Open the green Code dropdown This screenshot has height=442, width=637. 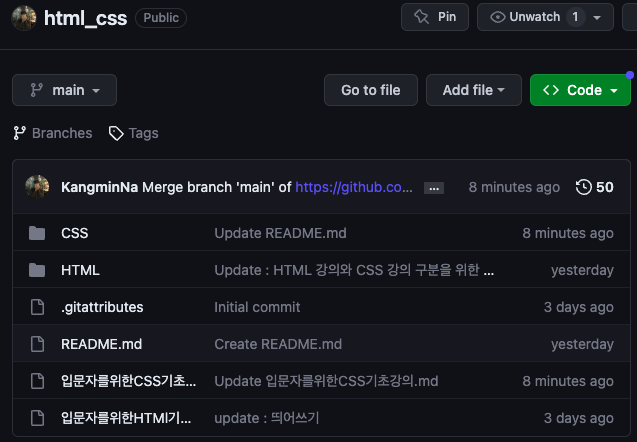[x=580, y=90]
